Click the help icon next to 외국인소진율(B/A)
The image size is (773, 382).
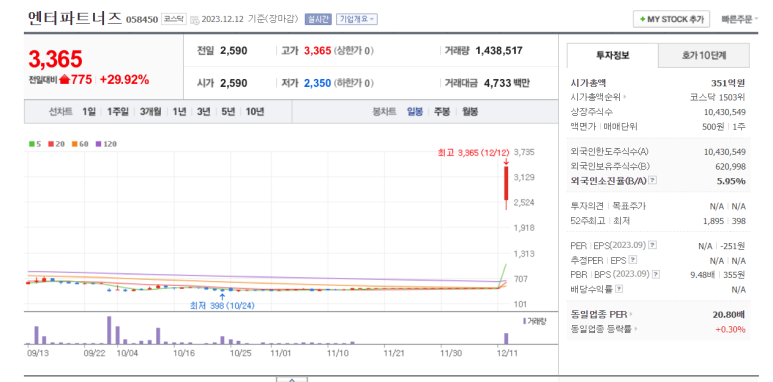(x=652, y=180)
